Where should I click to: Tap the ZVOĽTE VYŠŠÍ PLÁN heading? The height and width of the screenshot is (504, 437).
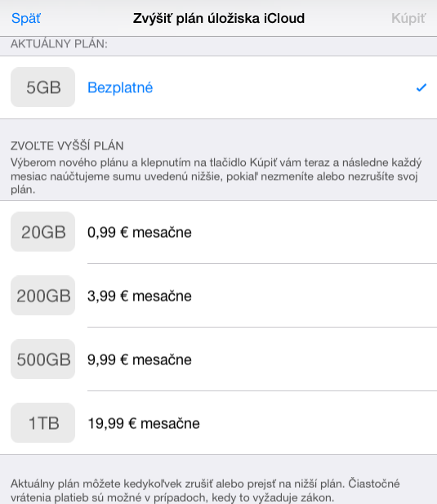[67, 145]
